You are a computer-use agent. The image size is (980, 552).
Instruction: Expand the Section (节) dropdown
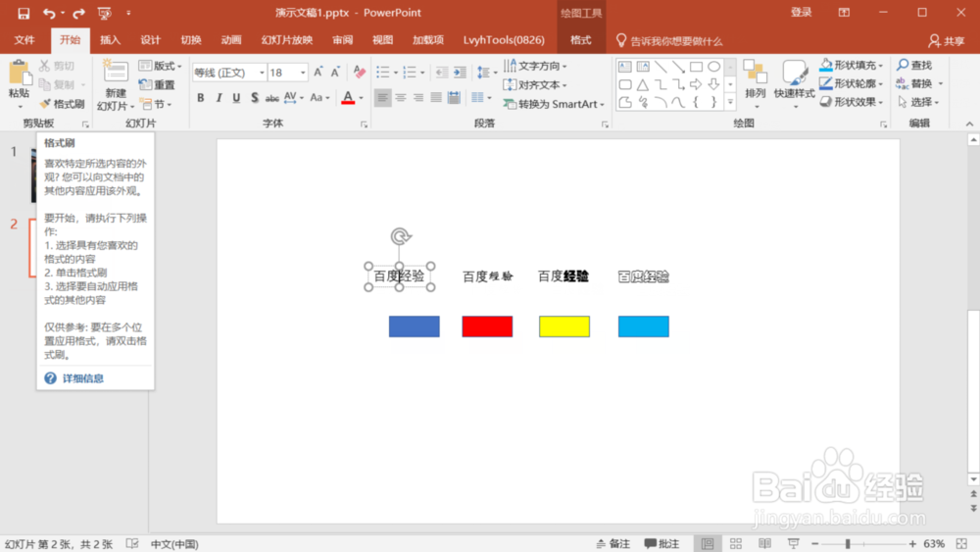click(156, 104)
